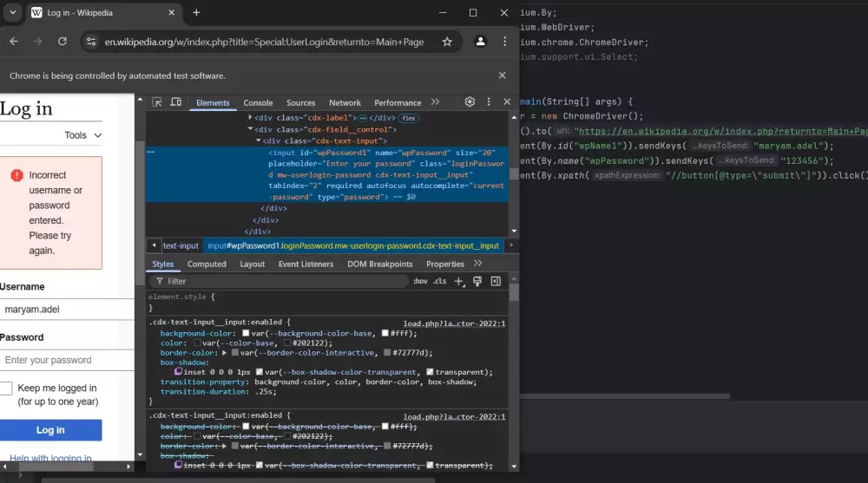Check the Keep me logged in checkbox
Image resolution: width=868 pixels, height=483 pixels.
(x=6, y=388)
